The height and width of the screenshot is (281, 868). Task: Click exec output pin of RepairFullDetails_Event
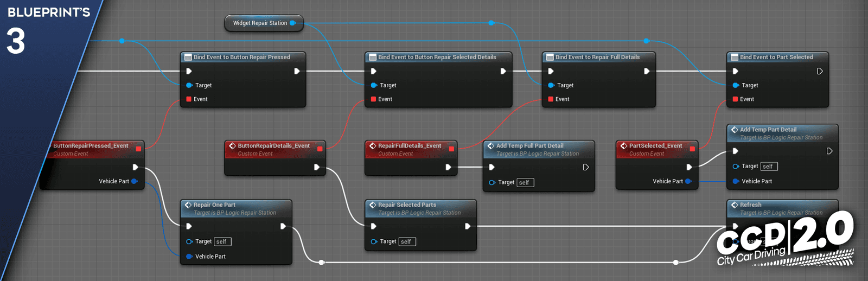coord(448,167)
